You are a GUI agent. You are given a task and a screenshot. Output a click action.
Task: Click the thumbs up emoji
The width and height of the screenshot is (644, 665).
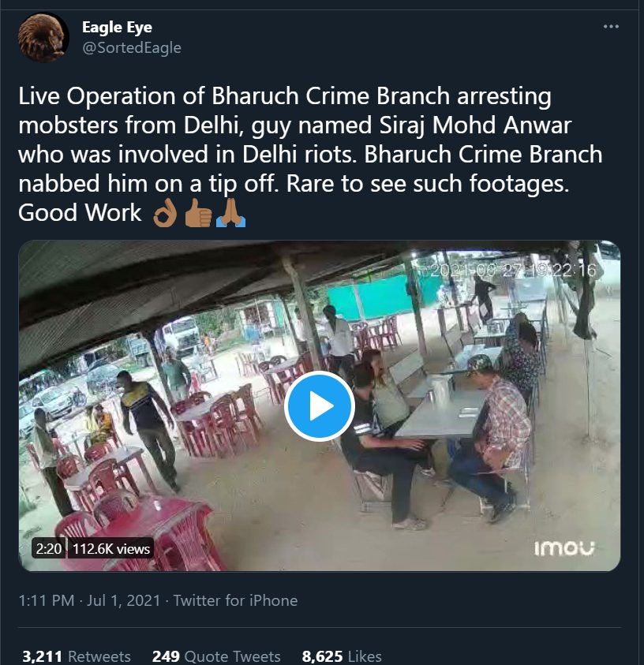(198, 214)
